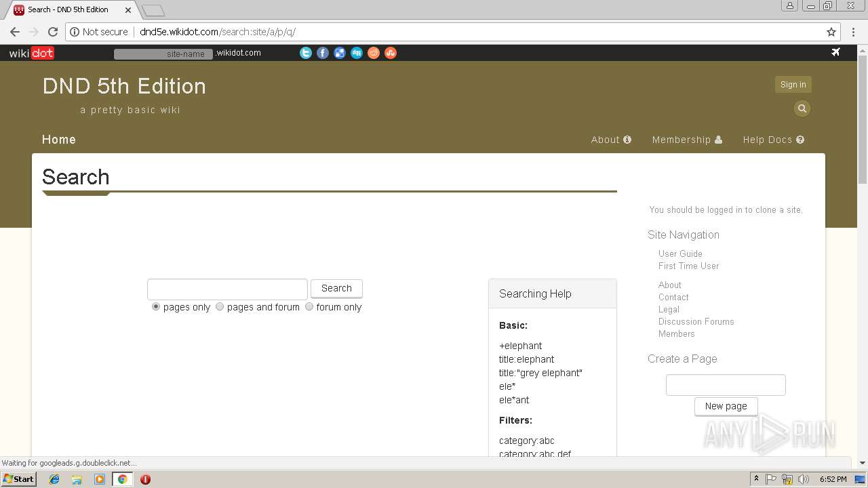
Task: View site info 'Not secure' icon
Action: click(75, 32)
